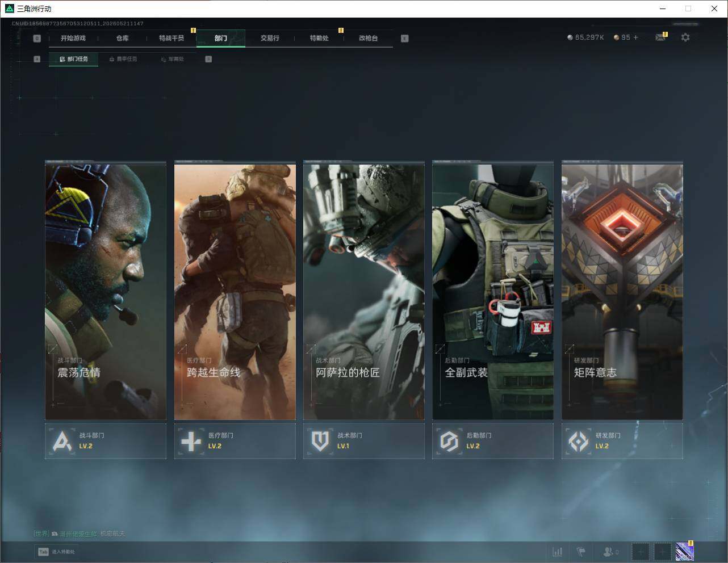Select the 部门任务 sub-tab
The image size is (728, 563).
[x=74, y=59]
